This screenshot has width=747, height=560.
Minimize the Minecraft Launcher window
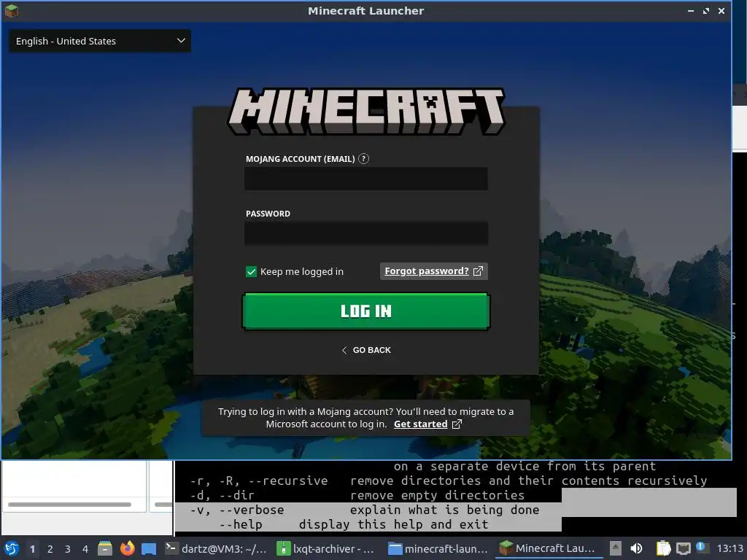pos(691,10)
